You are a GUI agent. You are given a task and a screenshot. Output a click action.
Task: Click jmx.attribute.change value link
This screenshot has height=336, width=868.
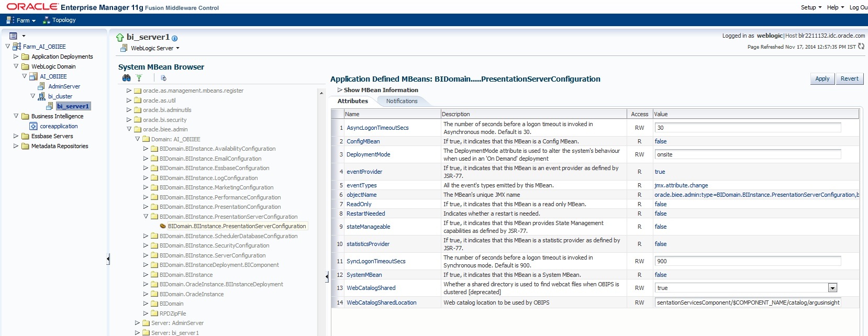[x=681, y=185]
